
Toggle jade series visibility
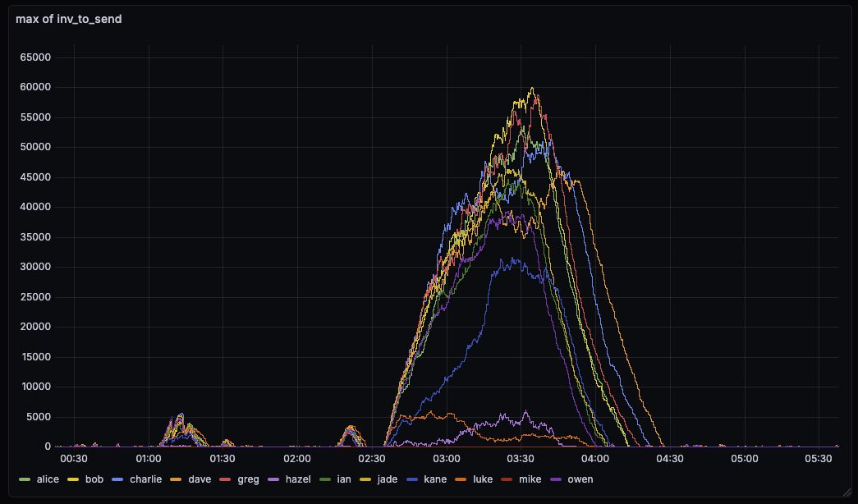387,479
